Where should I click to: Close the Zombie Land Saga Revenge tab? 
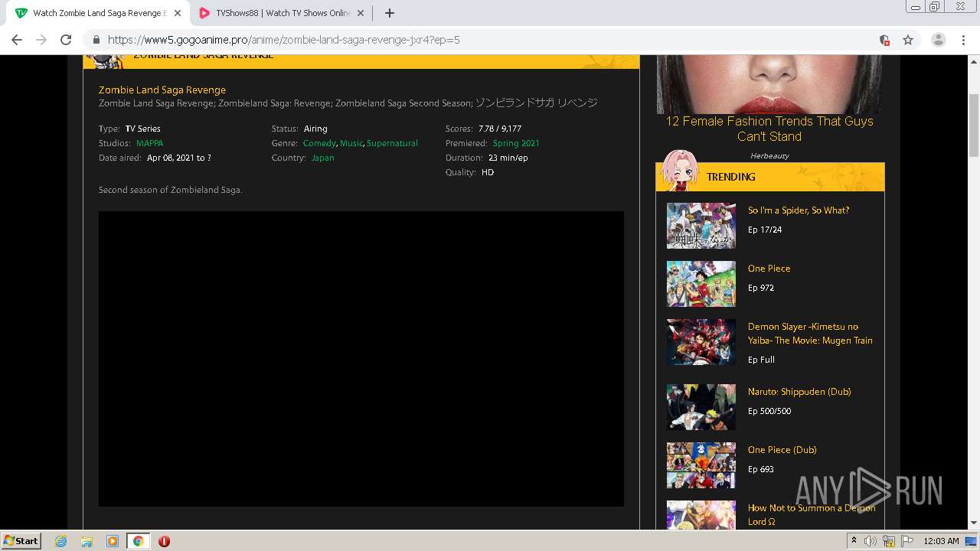click(177, 13)
